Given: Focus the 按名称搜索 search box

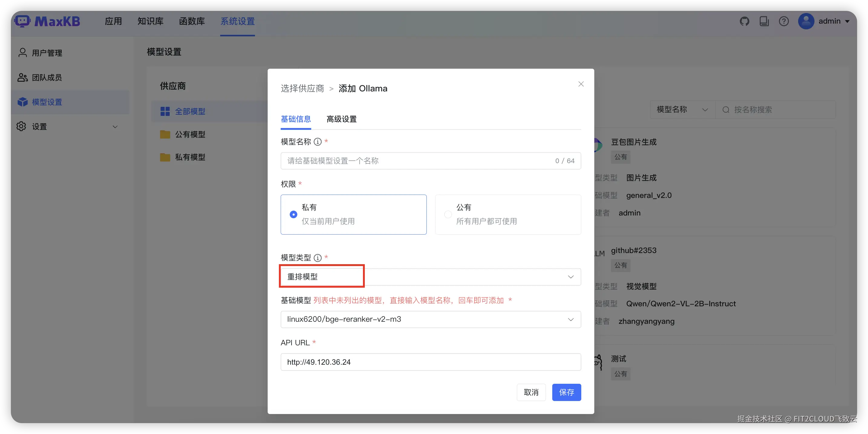Looking at the screenshot, I should pos(775,110).
